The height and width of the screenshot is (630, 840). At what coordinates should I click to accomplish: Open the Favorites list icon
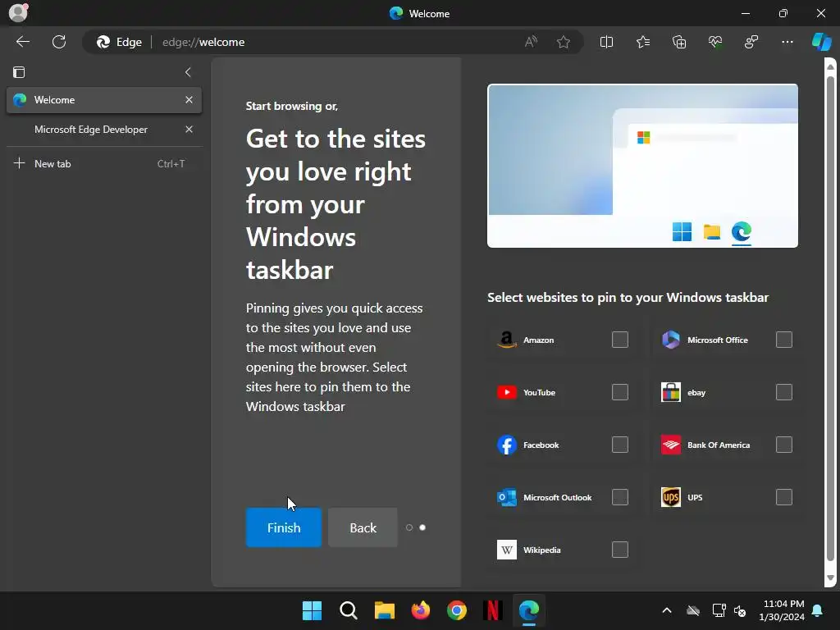[643, 42]
